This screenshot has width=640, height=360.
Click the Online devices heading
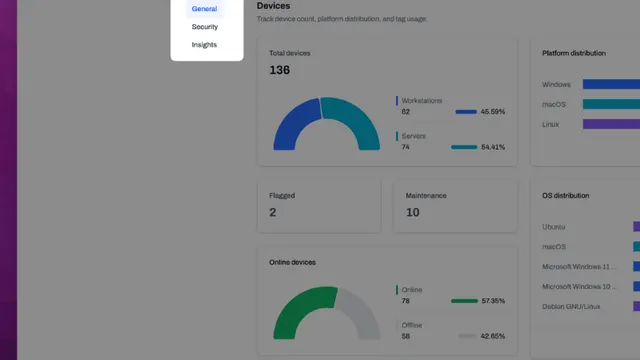(292, 262)
